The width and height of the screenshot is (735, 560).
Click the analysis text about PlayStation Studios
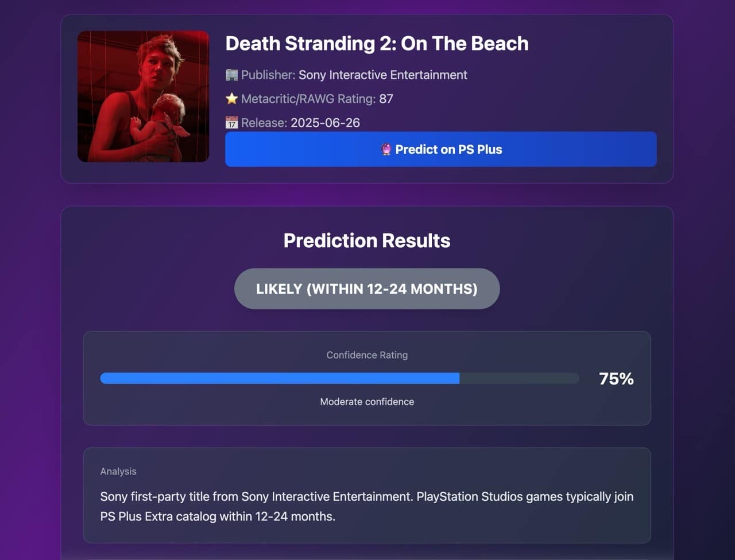[367, 506]
